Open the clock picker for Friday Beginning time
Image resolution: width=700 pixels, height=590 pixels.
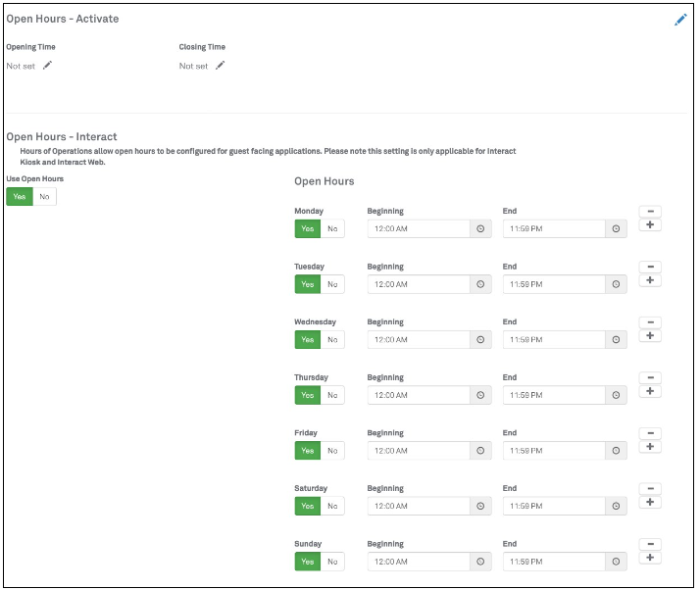pos(480,451)
